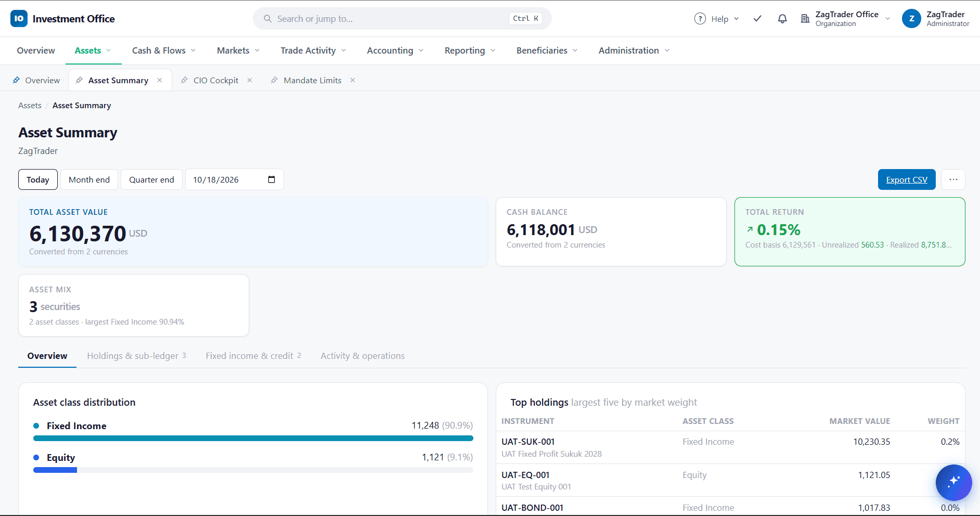Expand the Reporting dropdown menu
Image resolution: width=980 pixels, height=516 pixels.
(x=470, y=50)
